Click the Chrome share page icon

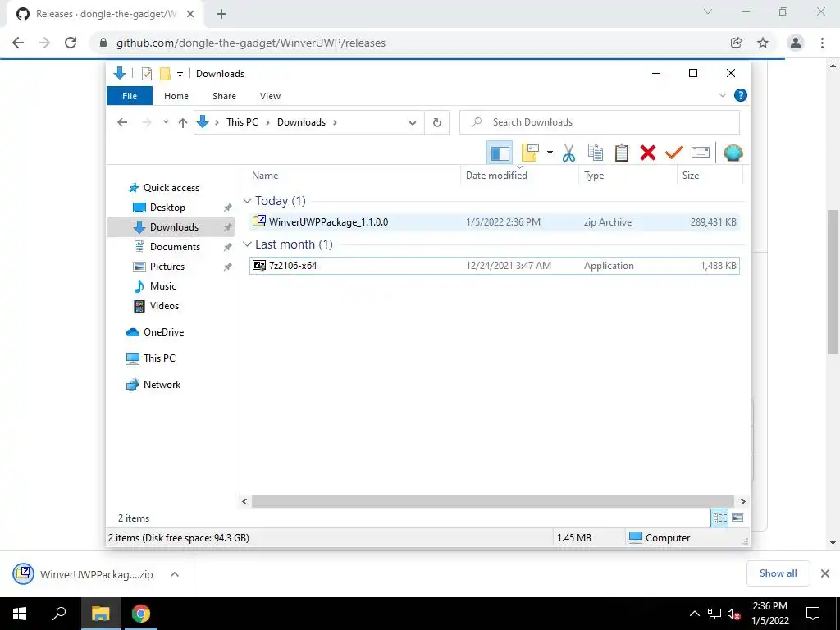pyautogui.click(x=737, y=43)
